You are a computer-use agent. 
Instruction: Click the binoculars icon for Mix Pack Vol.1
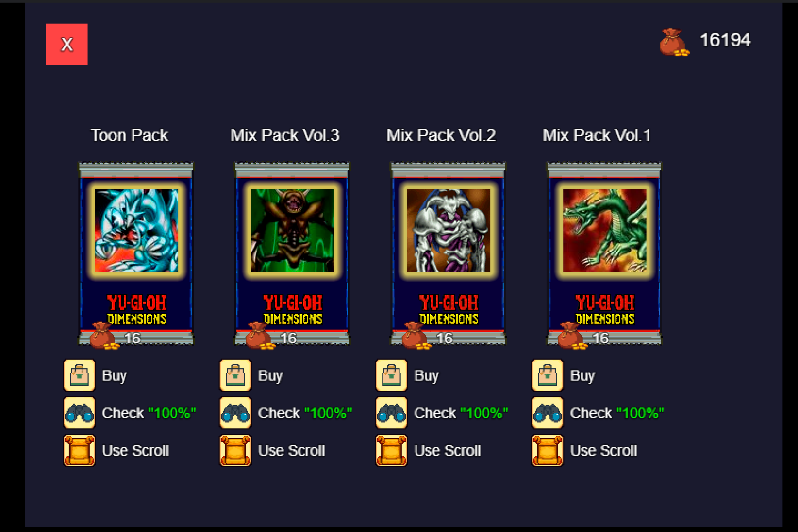[548, 413]
